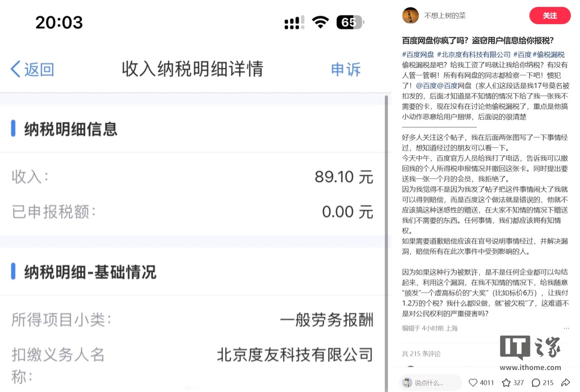Select the 纳税明细信息 section header

click(71, 129)
